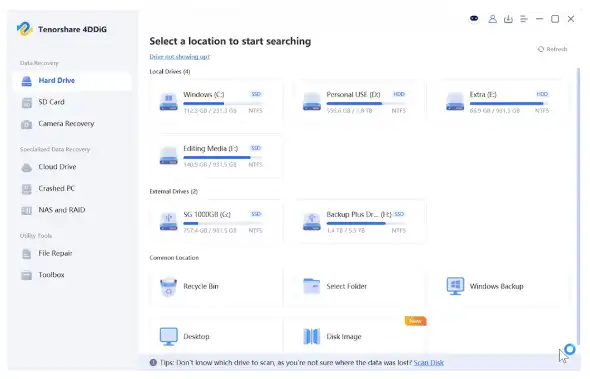The width and height of the screenshot is (590, 379).
Task: Click the Windows Backup label
Action: pos(496,286)
